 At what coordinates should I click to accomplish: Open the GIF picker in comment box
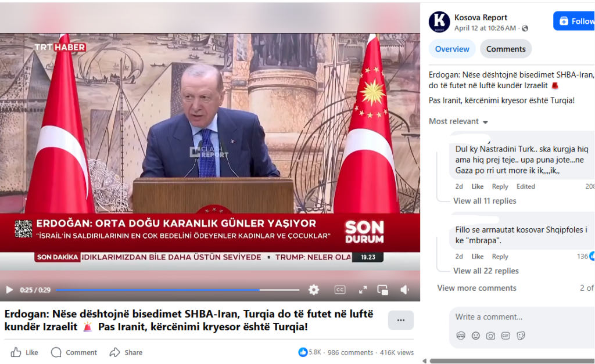tap(506, 336)
